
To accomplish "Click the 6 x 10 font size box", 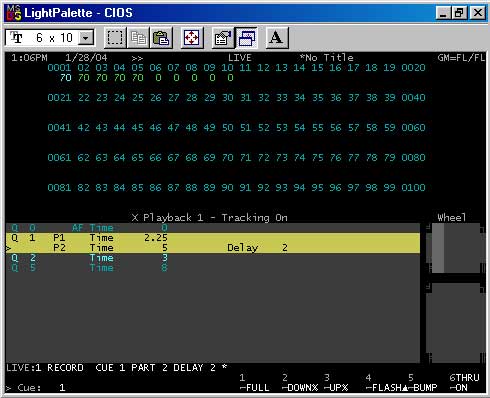I will (50, 38).
